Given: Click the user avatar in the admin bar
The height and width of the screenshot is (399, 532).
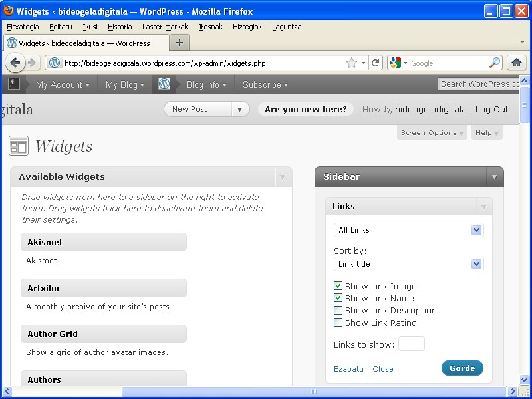Looking at the screenshot, I should tap(14, 84).
